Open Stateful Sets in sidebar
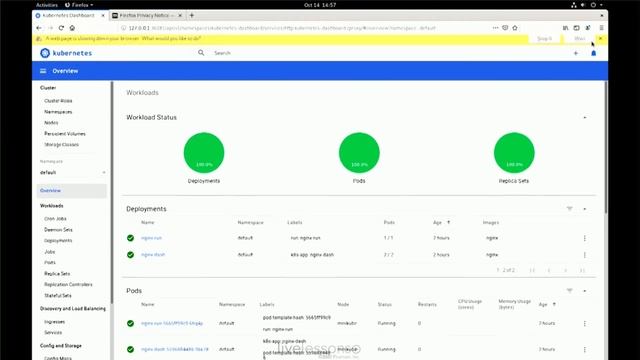The width and height of the screenshot is (640, 360). [x=58, y=296]
